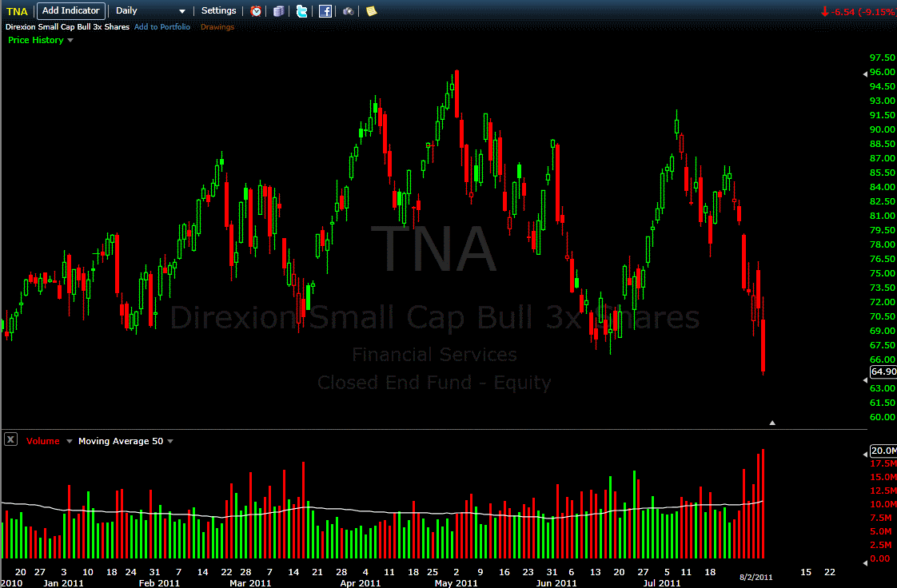Click the 64.90 current price tag
Viewport: 897px width, 588px height.
883,371
